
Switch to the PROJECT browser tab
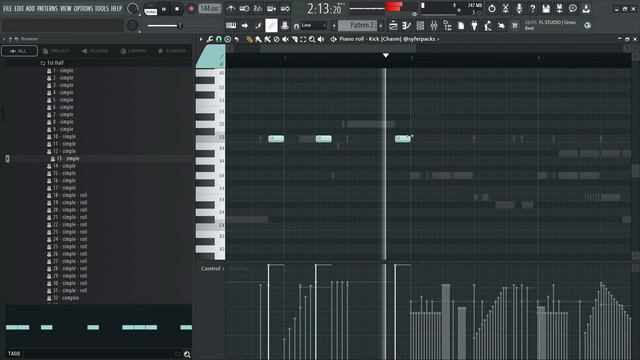57,51
